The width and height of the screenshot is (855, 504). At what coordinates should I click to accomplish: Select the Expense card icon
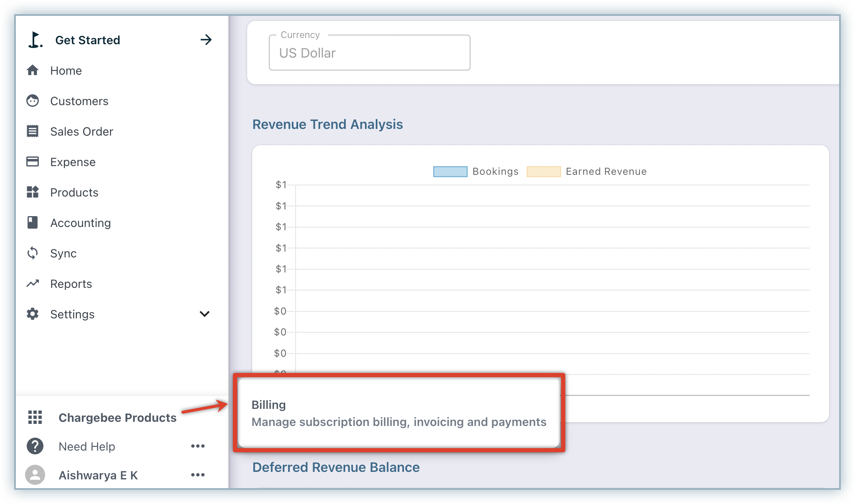(33, 162)
